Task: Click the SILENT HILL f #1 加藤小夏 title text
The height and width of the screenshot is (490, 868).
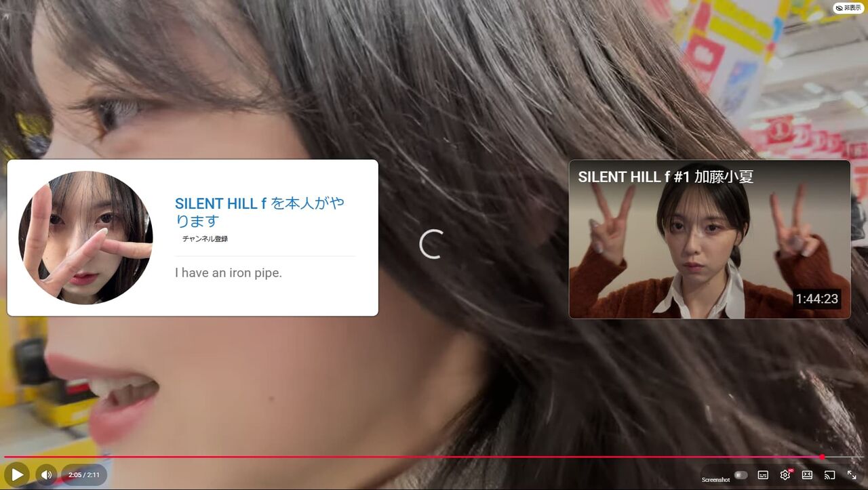Action: tap(666, 177)
